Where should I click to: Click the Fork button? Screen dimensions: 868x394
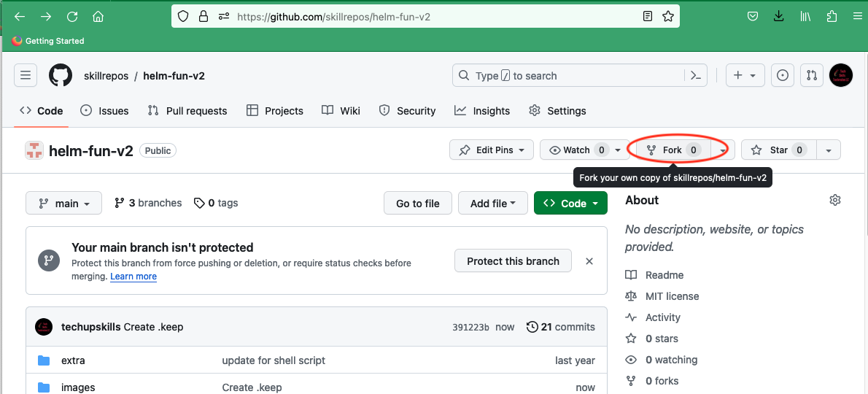coord(673,150)
